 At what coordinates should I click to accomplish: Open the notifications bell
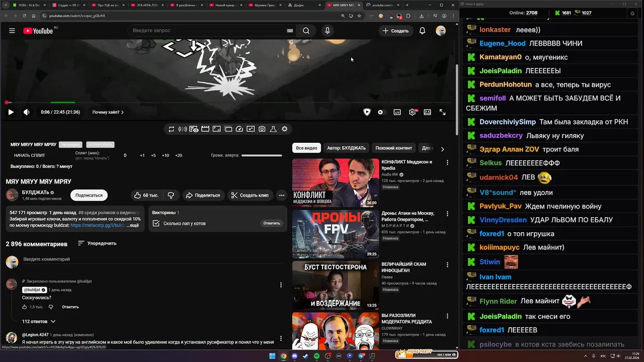423,31
